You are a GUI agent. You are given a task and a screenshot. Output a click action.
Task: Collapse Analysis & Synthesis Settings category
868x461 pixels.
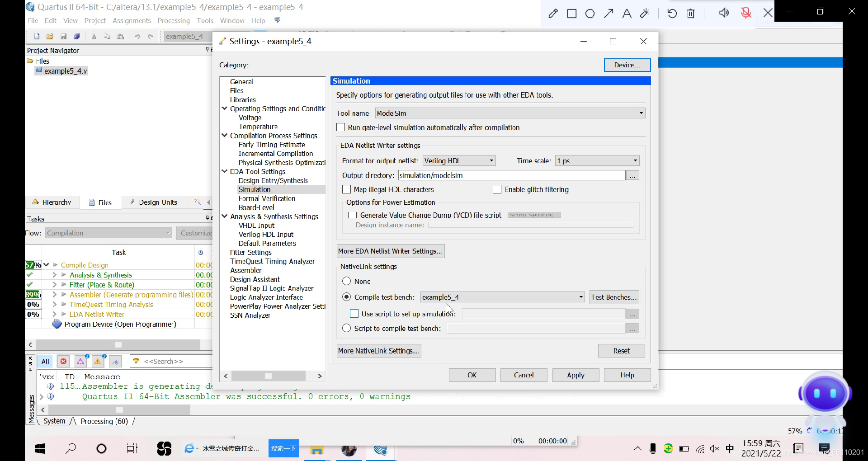pos(224,216)
